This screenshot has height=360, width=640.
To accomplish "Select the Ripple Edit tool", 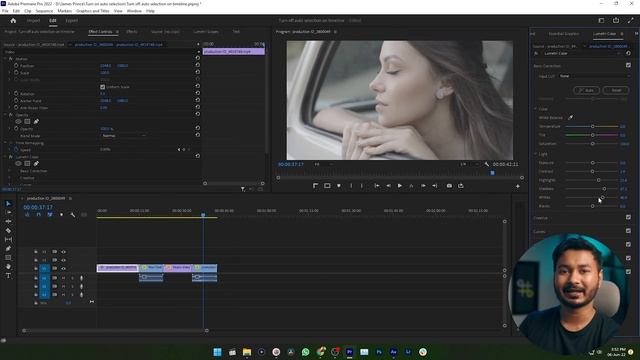I will click(x=9, y=221).
